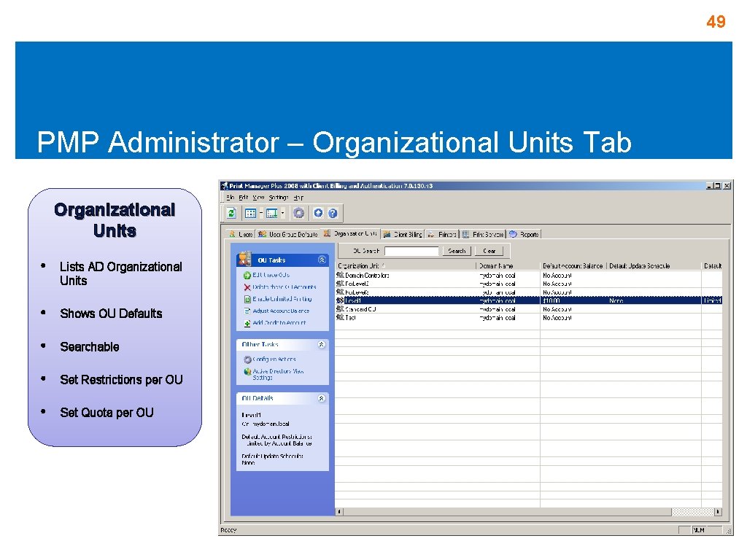Screen dimensions: 747x560
Task: Click the horizontal scrollbar right arrow
Action: coord(718,512)
